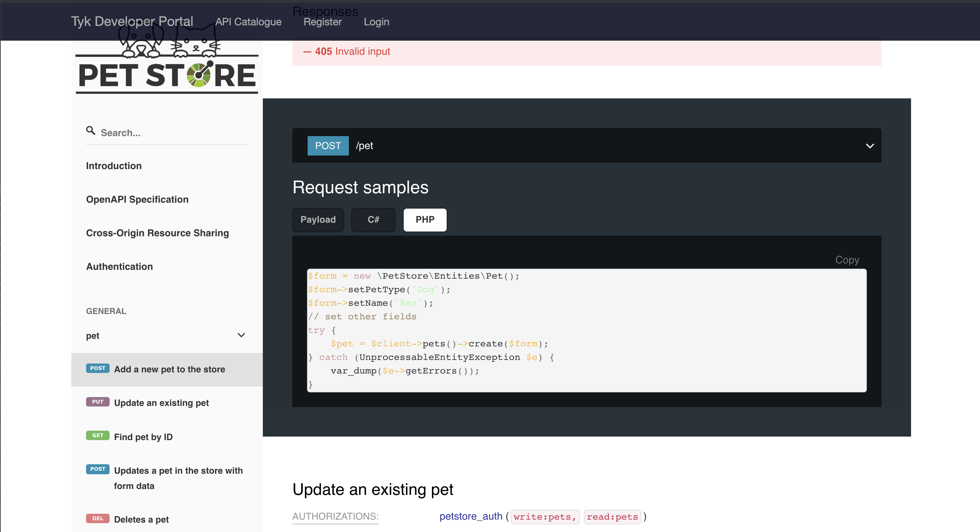The height and width of the screenshot is (532, 980).
Task: Switch to the C# request sample tab
Action: [x=373, y=220]
